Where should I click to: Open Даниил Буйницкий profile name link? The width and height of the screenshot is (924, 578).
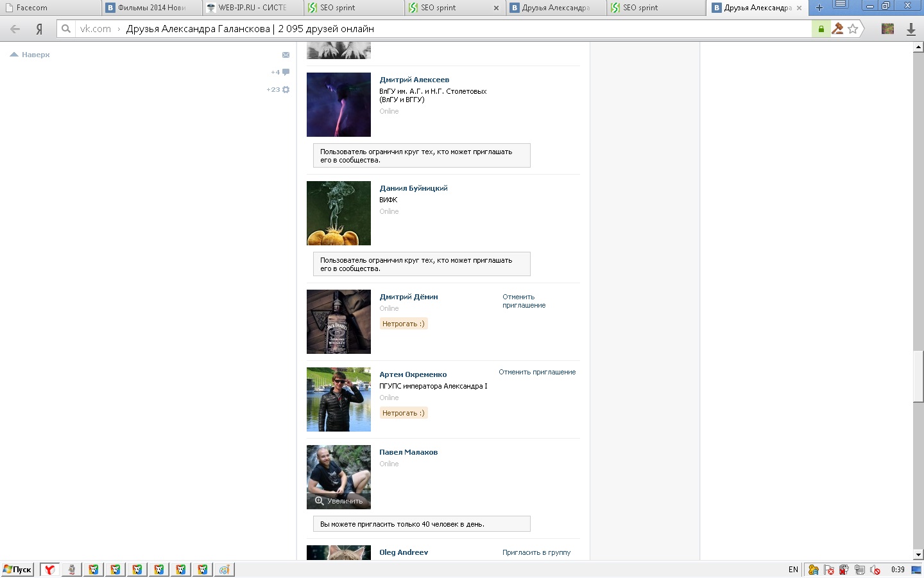(413, 188)
